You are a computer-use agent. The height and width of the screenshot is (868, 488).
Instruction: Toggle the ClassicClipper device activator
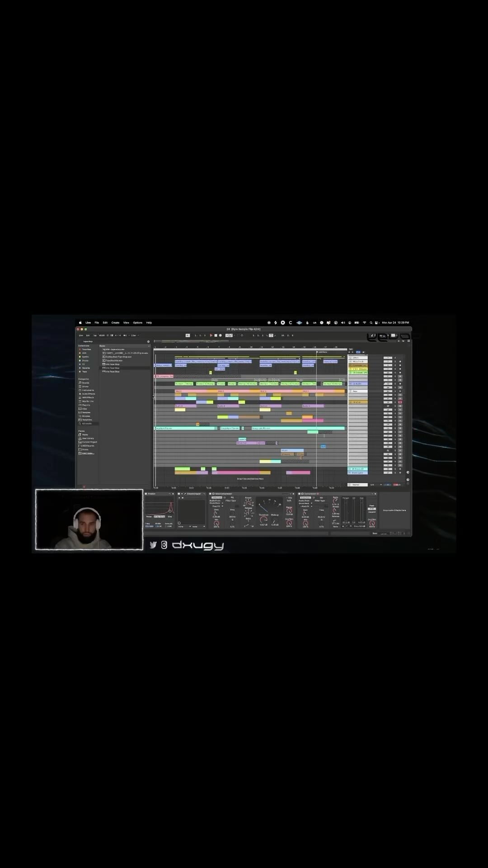pyautogui.click(x=179, y=494)
